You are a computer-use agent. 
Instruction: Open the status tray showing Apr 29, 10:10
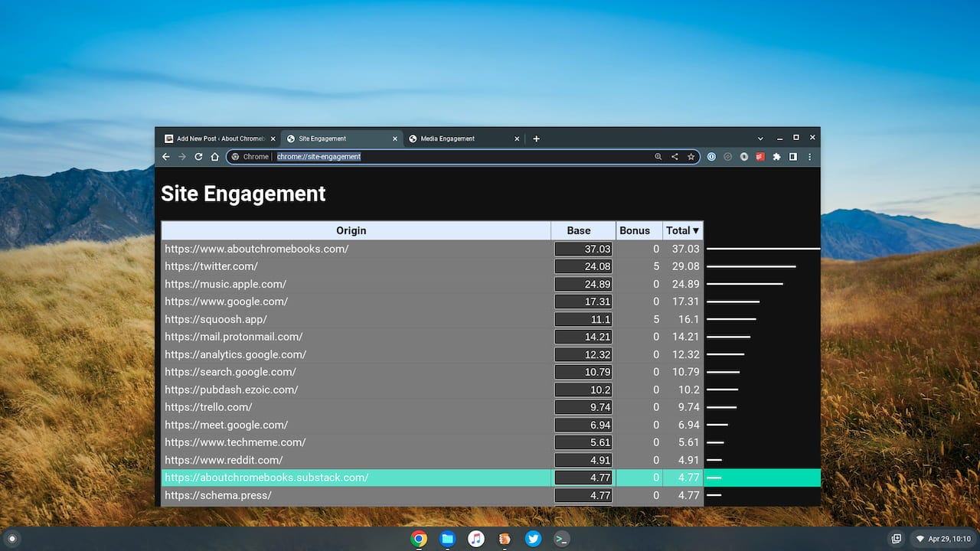click(943, 539)
